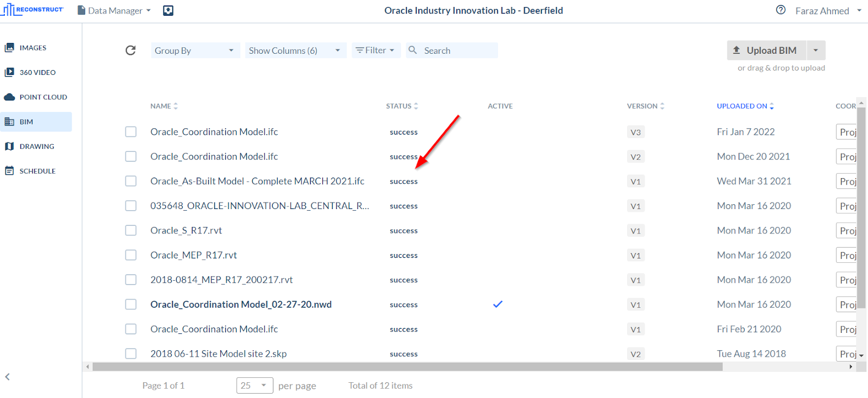Image resolution: width=868 pixels, height=398 pixels.
Task: Expand Show Columns (6) dropdown
Action: (x=296, y=50)
